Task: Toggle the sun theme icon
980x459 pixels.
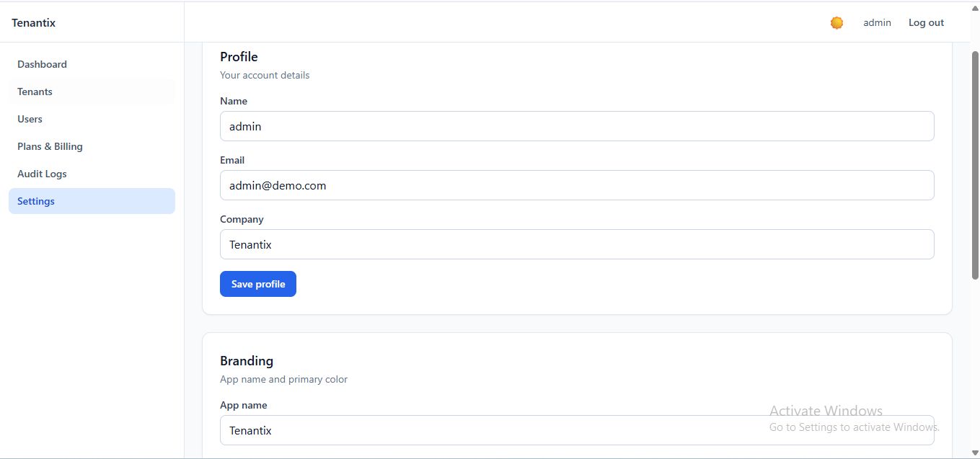Action: pos(836,23)
